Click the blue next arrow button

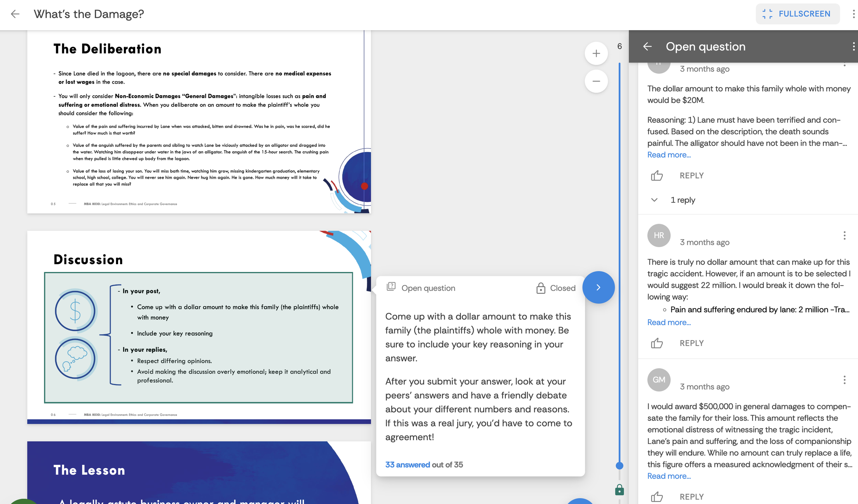point(598,288)
